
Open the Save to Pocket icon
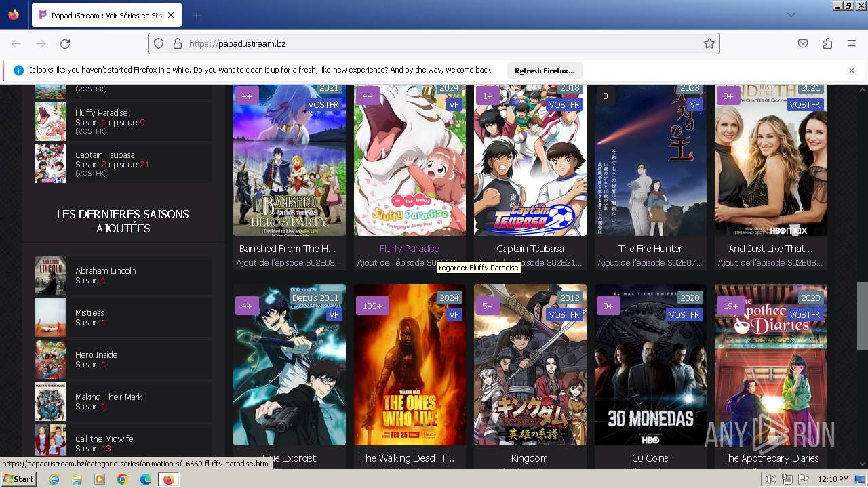point(803,43)
